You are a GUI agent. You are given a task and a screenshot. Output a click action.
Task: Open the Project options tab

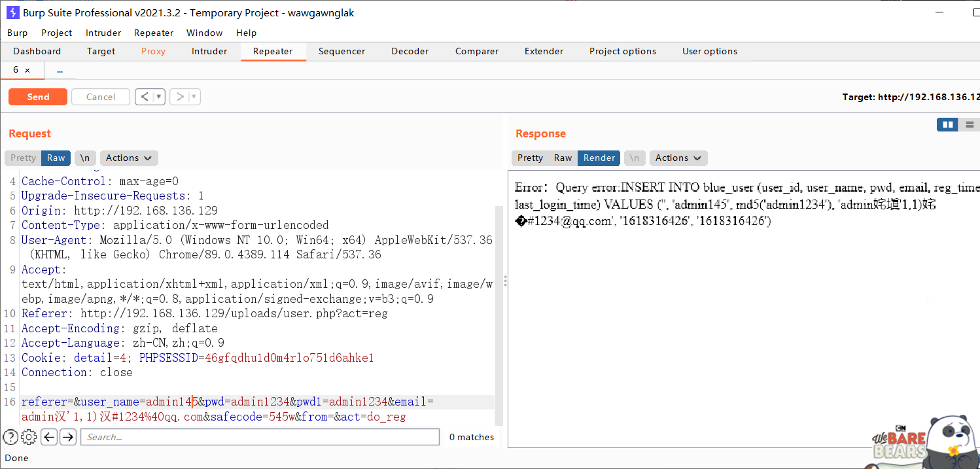click(623, 51)
